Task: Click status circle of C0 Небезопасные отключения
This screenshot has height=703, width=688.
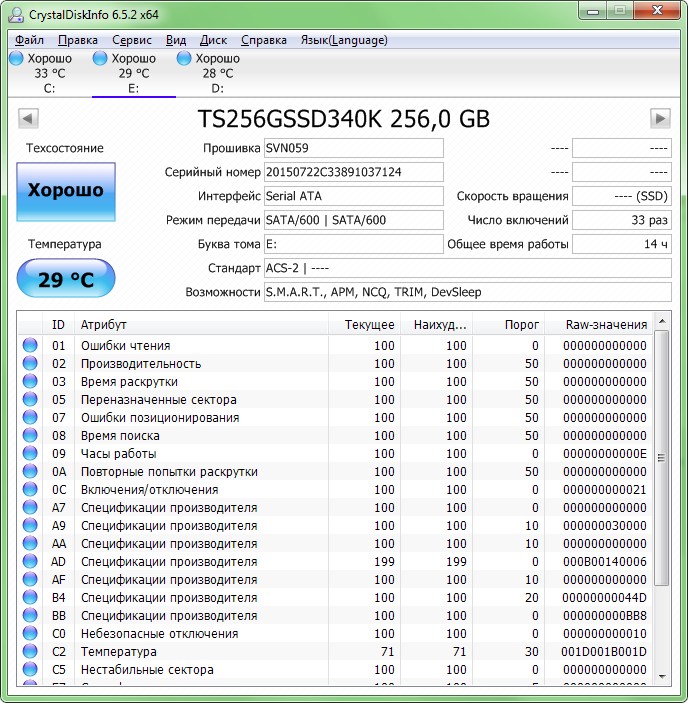Action: [30, 633]
